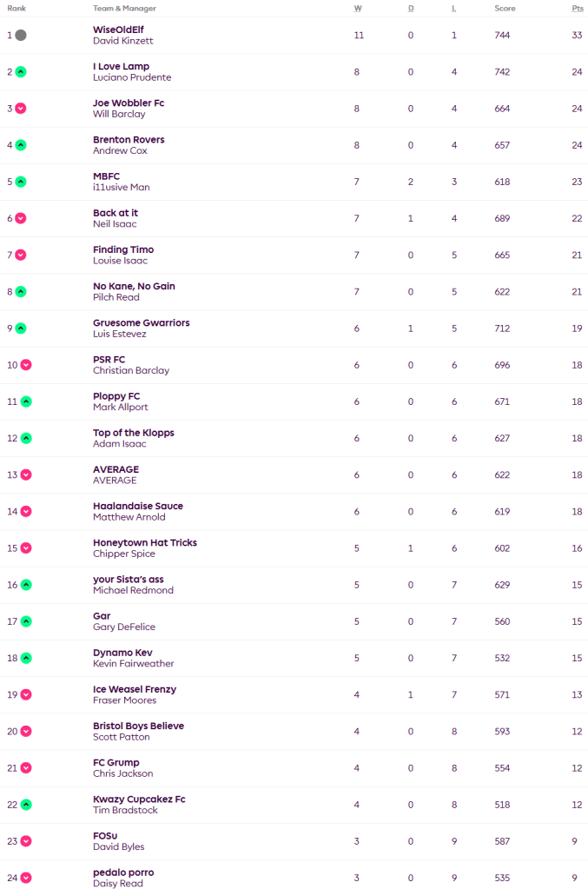Open Top of the Klopps team

point(132,433)
